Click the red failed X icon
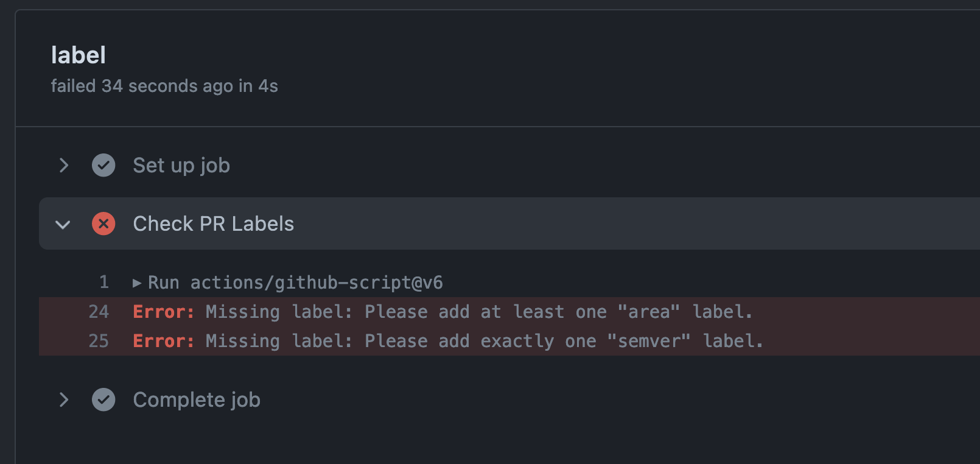The width and height of the screenshot is (980, 464). [x=103, y=224]
